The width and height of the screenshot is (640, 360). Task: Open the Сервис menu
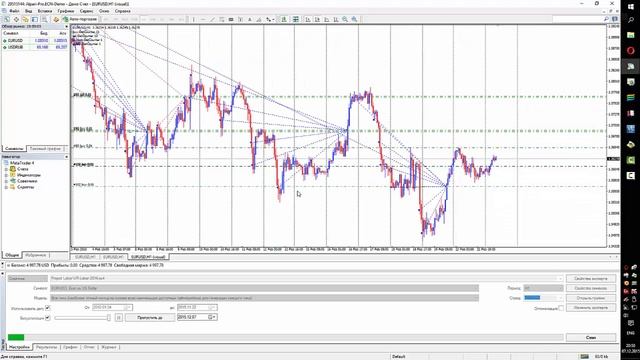(x=87, y=11)
